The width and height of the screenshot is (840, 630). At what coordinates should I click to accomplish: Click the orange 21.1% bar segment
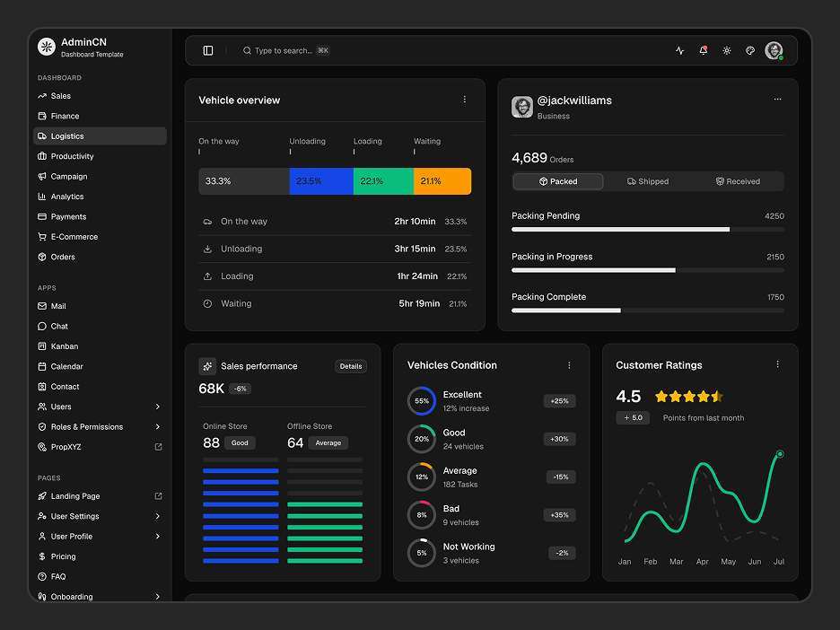[442, 181]
